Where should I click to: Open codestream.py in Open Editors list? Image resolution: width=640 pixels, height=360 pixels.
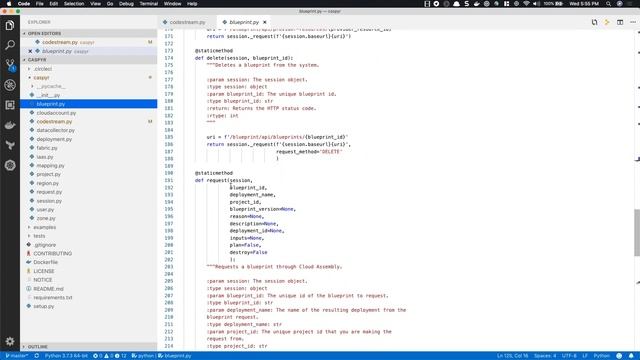[x=60, y=42]
